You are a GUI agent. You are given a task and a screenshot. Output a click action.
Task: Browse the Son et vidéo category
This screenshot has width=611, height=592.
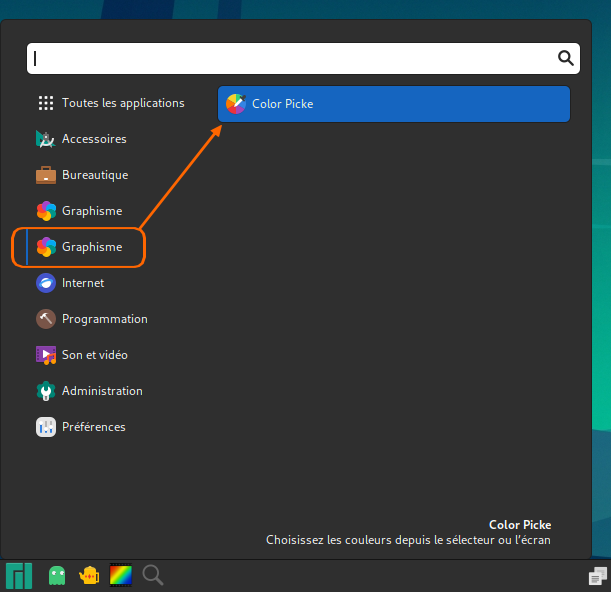(x=94, y=355)
